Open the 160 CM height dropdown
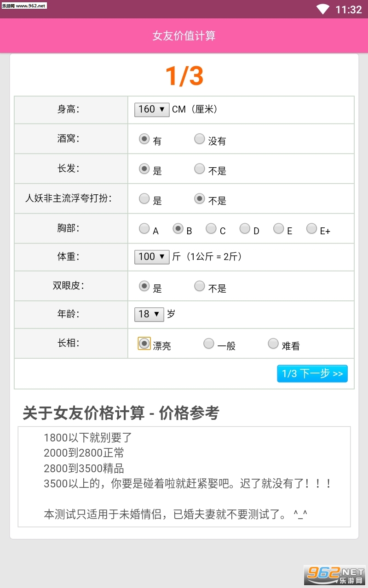This screenshot has height=588, width=368. pos(152,109)
